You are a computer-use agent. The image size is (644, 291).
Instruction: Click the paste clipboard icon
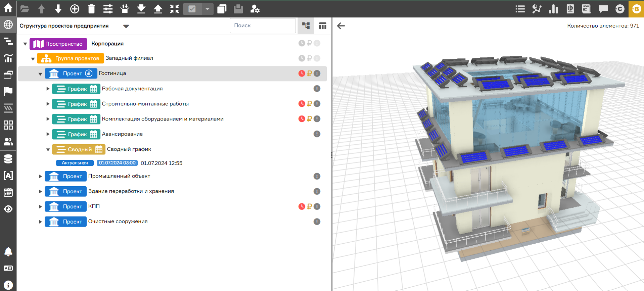click(x=238, y=9)
